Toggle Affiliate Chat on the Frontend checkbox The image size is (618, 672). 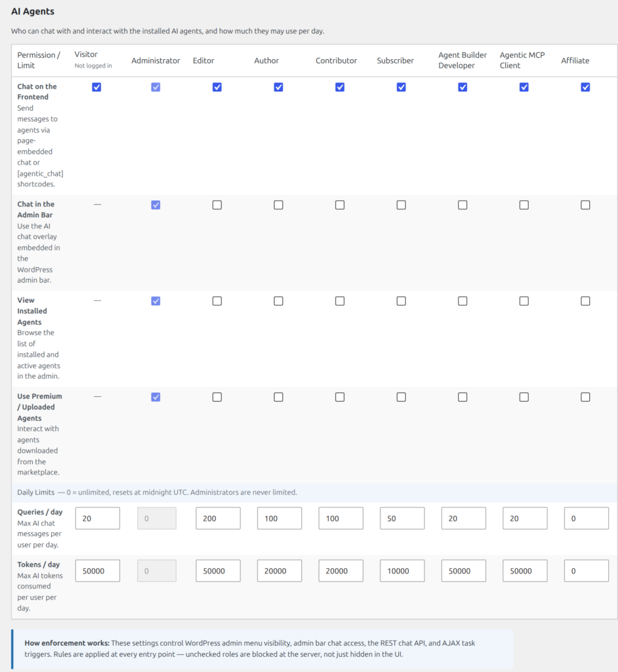click(x=585, y=87)
